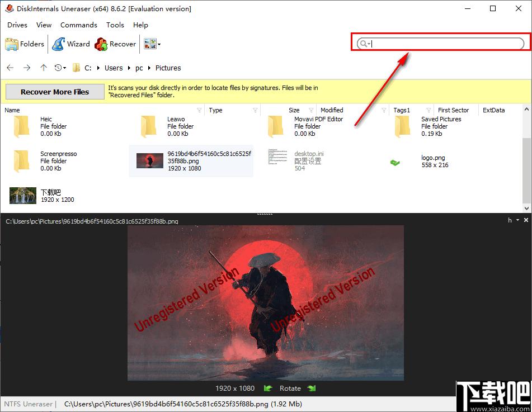Open the Tools menu

click(x=115, y=25)
